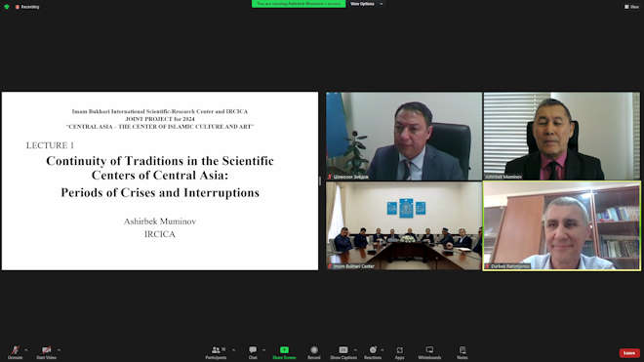Image resolution: width=644 pixels, height=362 pixels.
Task: Open the Apps icon
Action: [x=400, y=352]
